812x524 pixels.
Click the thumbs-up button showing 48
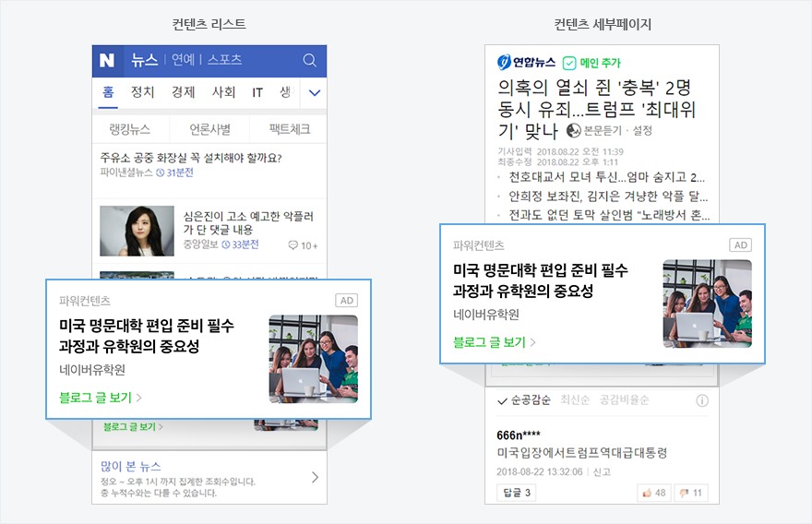tap(653, 493)
